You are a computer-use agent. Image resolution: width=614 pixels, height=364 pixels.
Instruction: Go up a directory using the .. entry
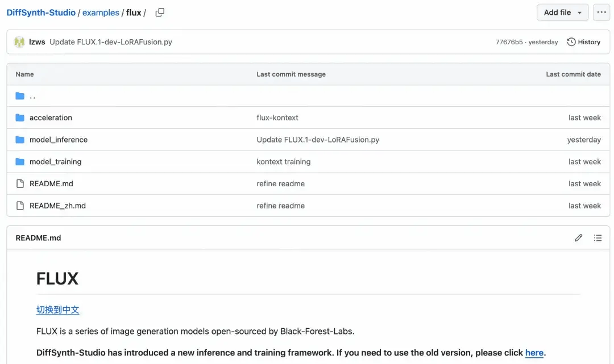(32, 95)
